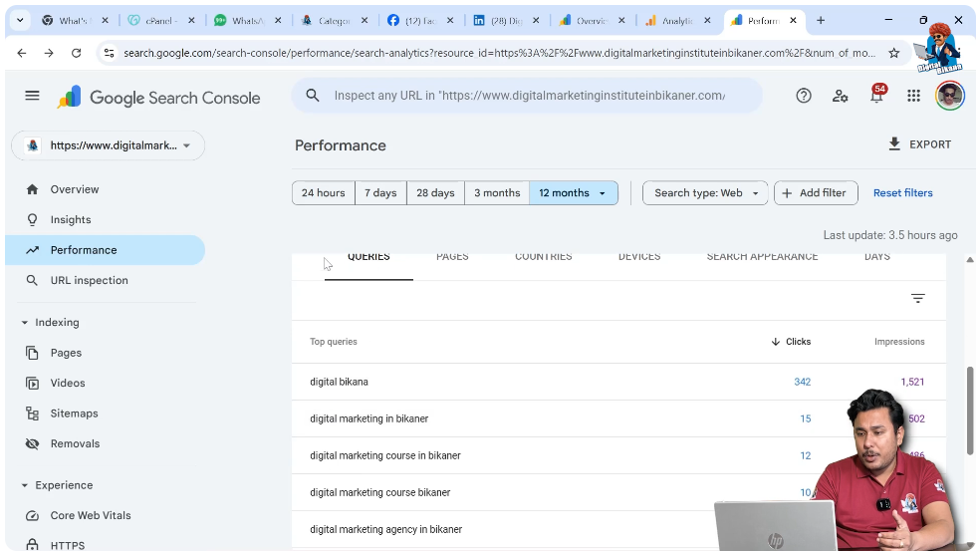Open the Google account profile picture
Viewport: 980px width, 553px height.
pyautogui.click(x=949, y=96)
